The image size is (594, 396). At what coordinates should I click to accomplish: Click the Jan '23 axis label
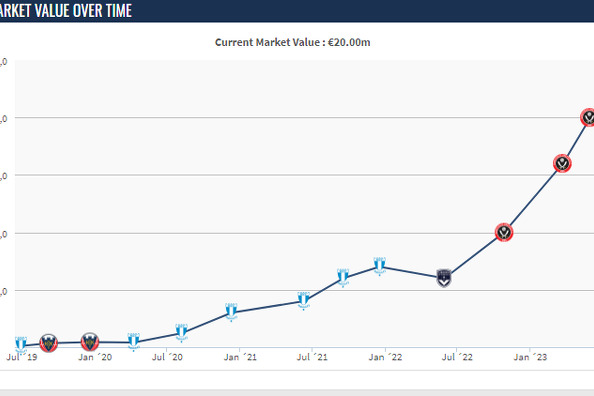(x=530, y=357)
